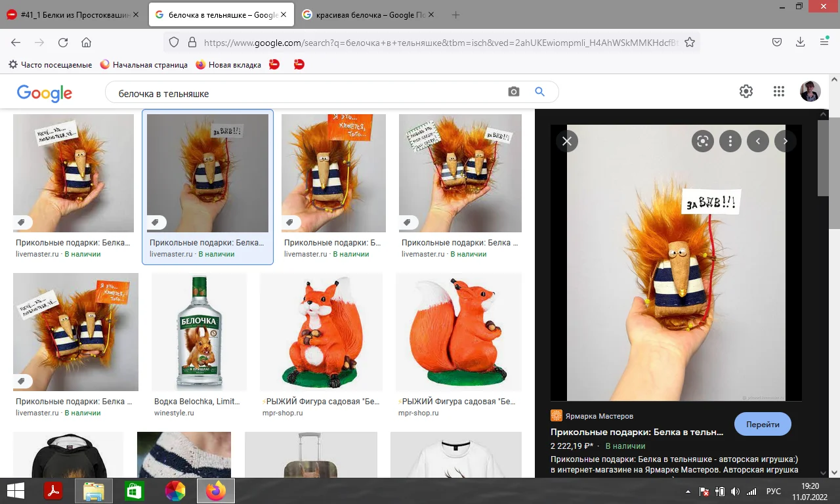Click the Google logo
This screenshot has width=840, height=504.
[x=45, y=93]
